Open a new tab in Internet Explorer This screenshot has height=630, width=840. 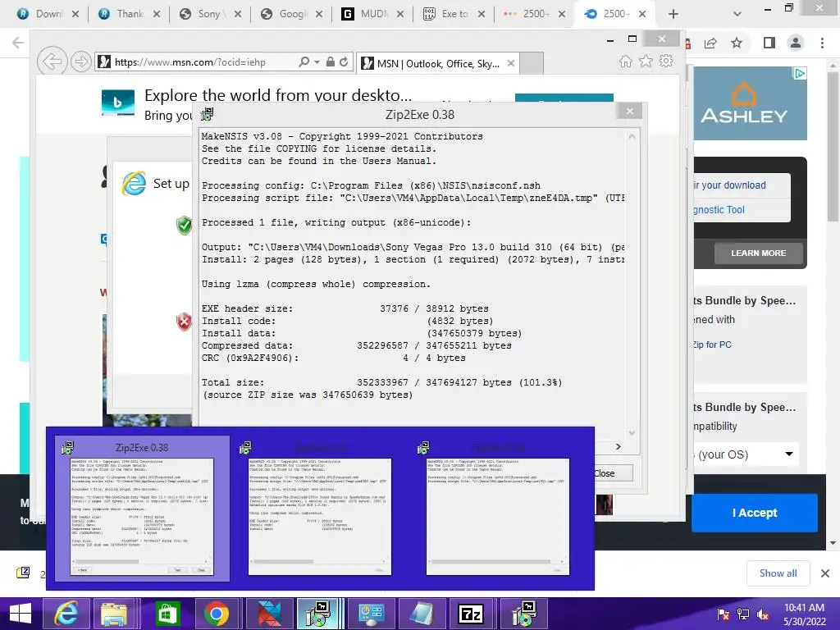point(532,63)
